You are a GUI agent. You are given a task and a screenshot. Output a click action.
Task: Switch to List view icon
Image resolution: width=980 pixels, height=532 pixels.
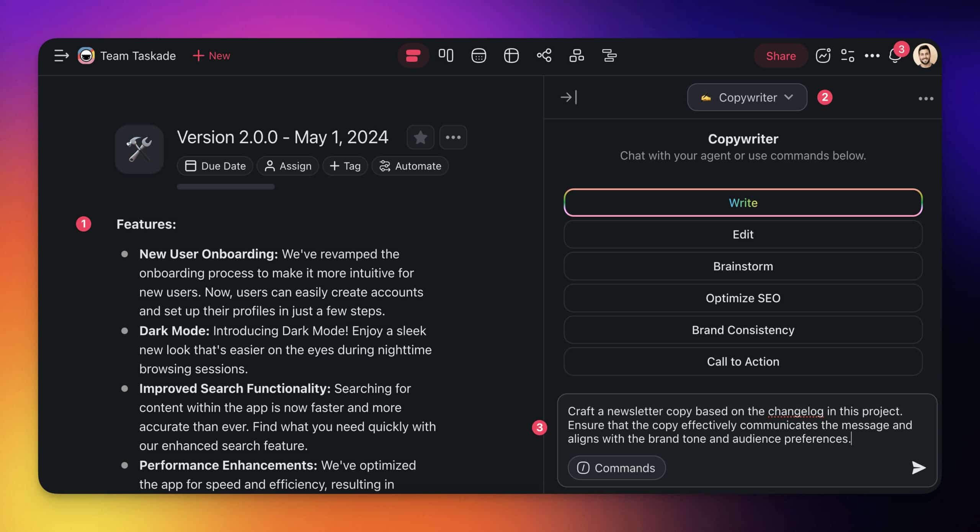413,56
